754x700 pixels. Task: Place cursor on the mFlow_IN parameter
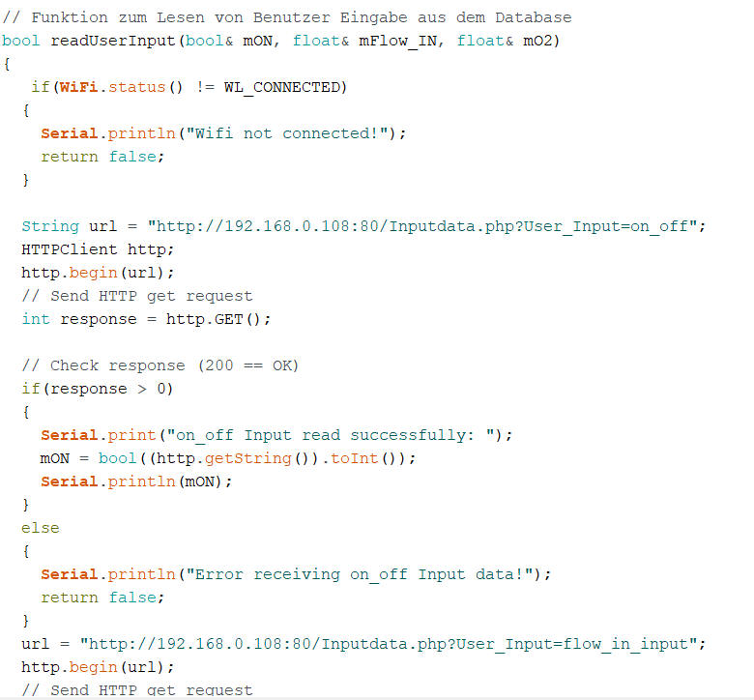click(x=391, y=41)
